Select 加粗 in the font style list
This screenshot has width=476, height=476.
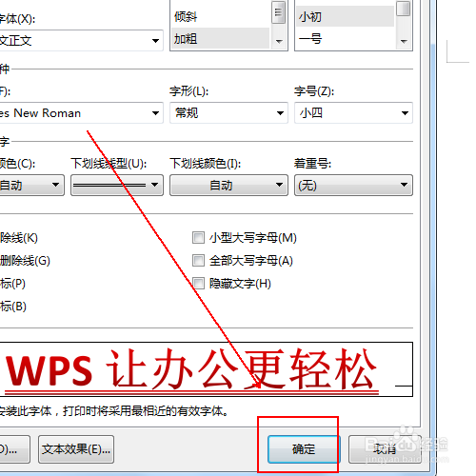click(221, 39)
